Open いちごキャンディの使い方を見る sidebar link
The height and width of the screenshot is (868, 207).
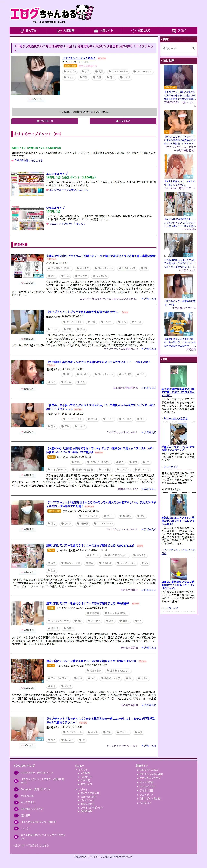(x=178, y=551)
